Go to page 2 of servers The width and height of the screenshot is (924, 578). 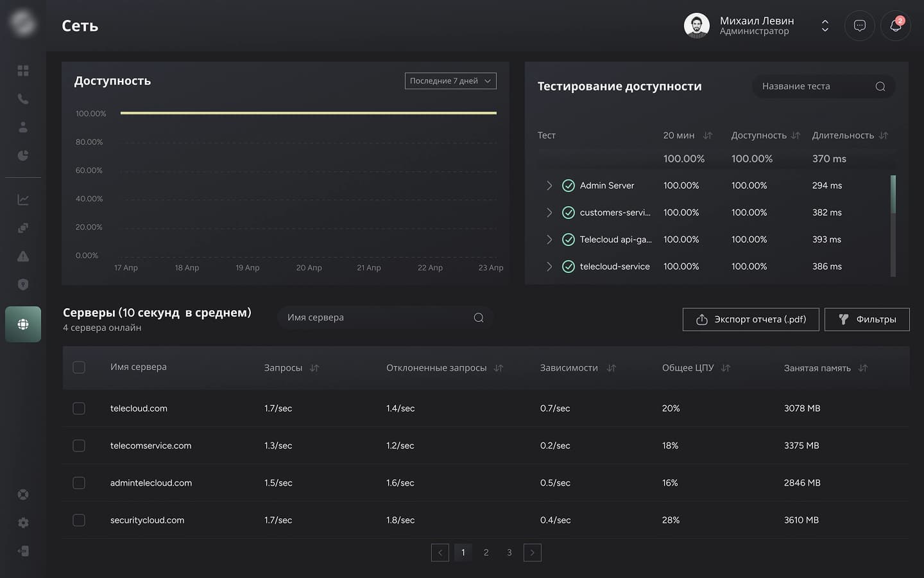(486, 552)
